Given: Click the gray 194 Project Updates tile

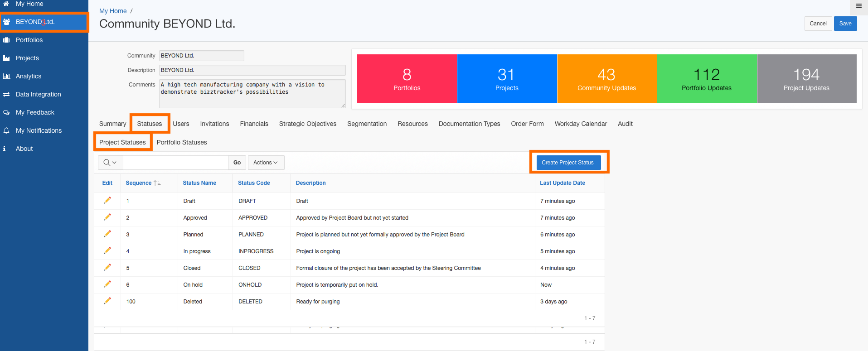Looking at the screenshot, I should [x=807, y=79].
